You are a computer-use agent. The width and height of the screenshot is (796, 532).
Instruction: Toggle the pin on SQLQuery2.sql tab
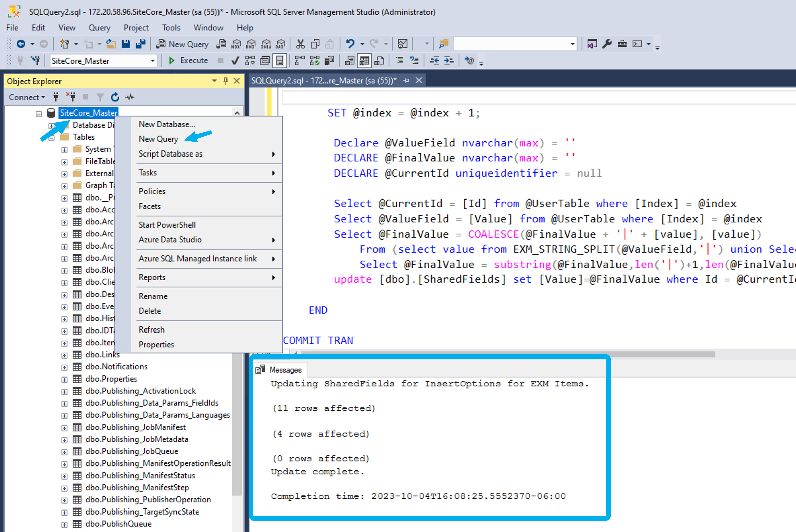click(406, 80)
